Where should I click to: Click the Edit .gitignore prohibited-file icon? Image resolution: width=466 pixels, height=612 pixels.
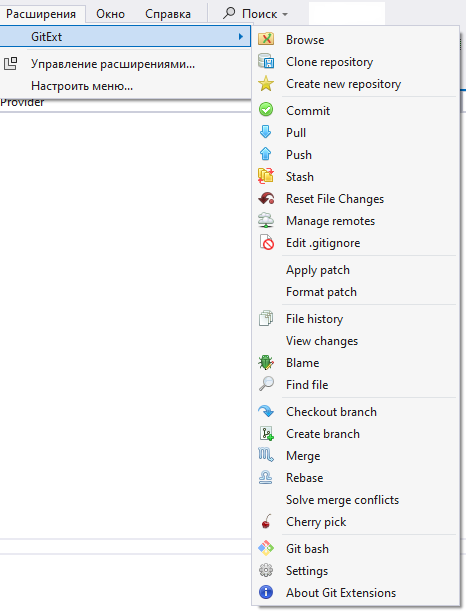point(267,242)
